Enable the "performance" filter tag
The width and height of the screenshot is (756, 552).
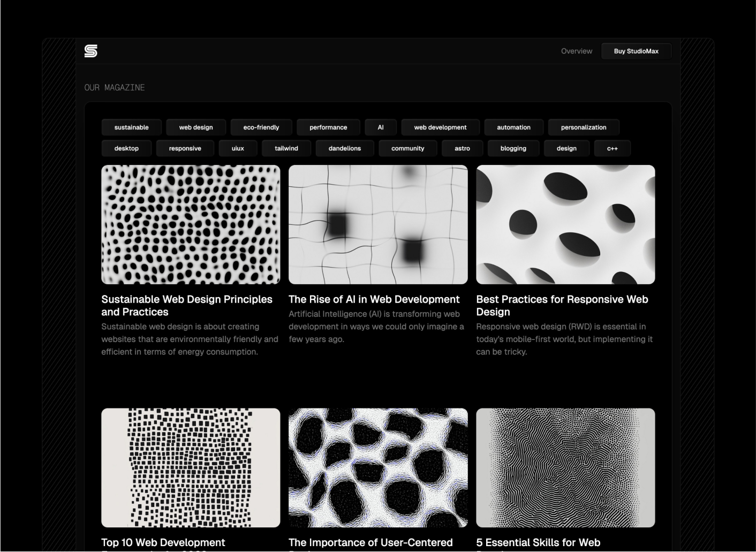(x=328, y=127)
